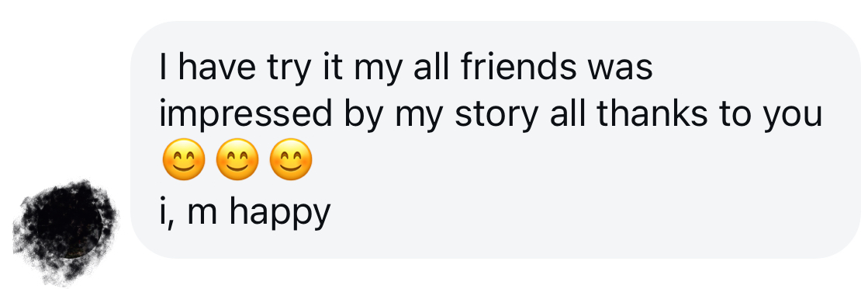Click the word "impressed" in the message
This screenshot has width=868, height=289.
point(246,115)
